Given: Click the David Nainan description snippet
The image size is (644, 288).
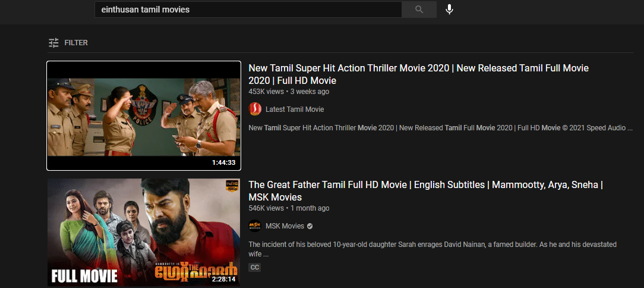Looking at the screenshot, I should point(433,249).
